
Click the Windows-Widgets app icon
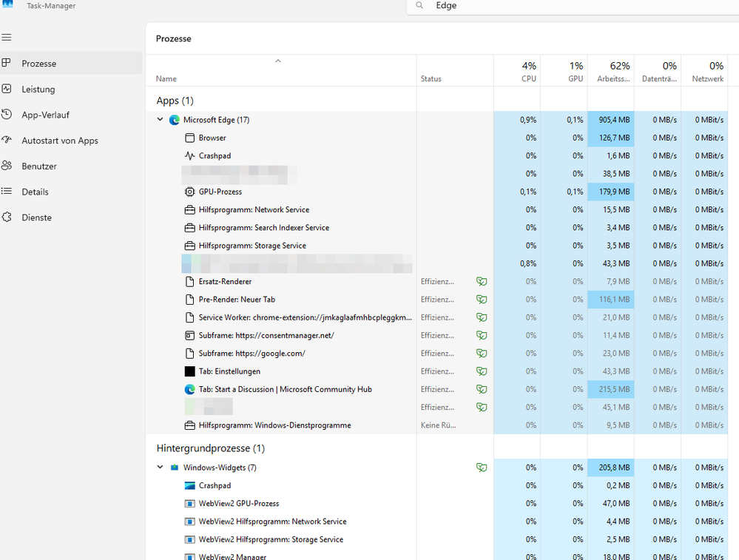[x=175, y=468]
